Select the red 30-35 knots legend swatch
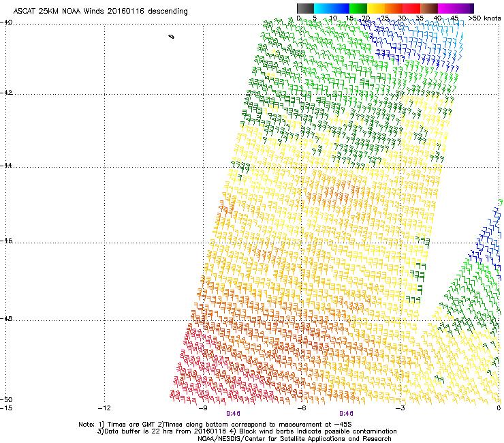The height and width of the screenshot is (443, 504). (411, 8)
